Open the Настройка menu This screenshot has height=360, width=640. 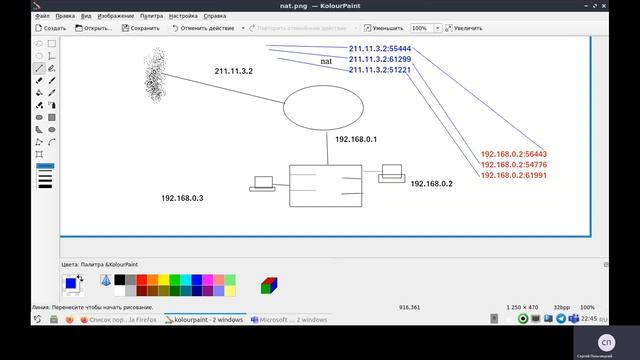pyautogui.click(x=183, y=16)
